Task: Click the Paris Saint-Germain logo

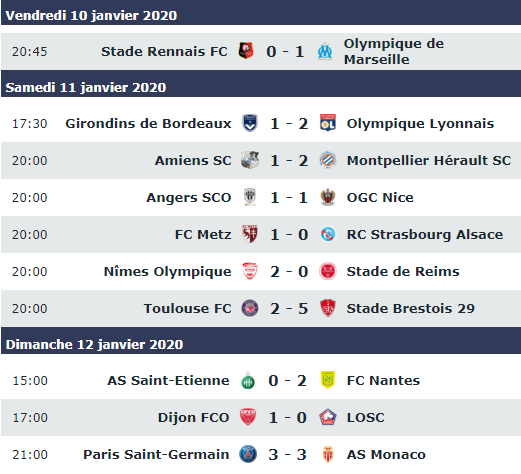Action: 248,454
